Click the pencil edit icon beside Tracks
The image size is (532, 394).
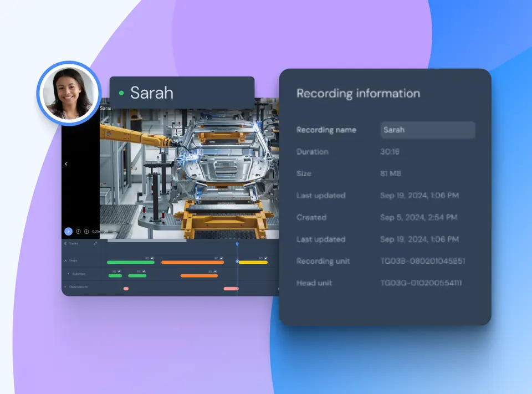coord(95,243)
